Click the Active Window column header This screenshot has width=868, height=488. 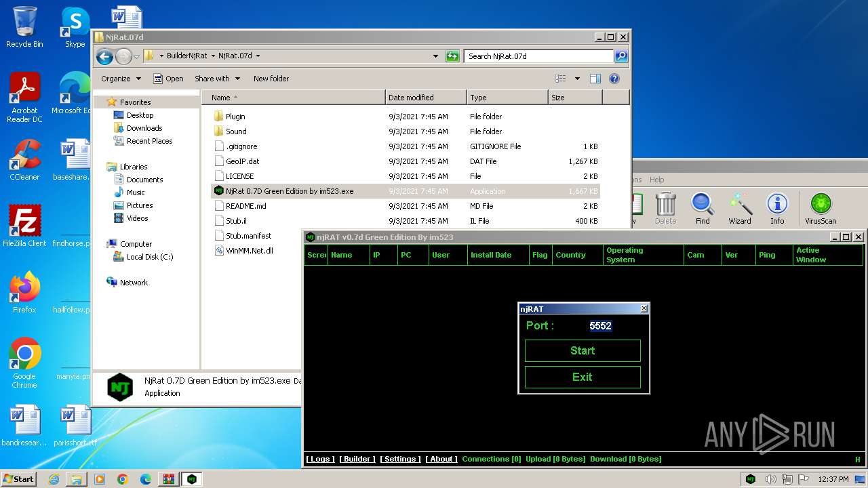coord(827,255)
